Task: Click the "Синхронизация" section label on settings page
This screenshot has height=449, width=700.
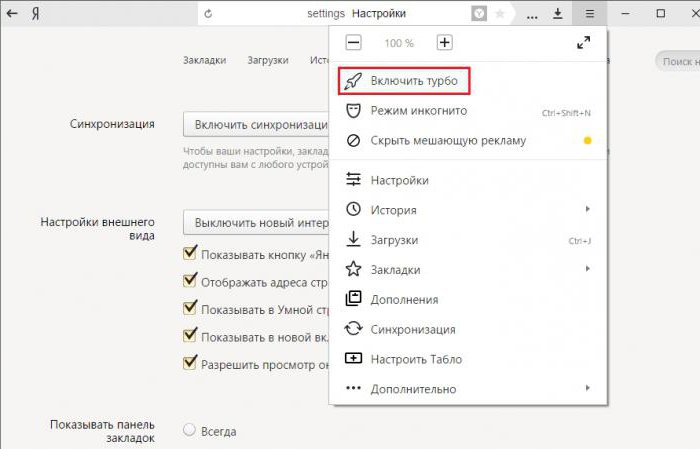Action: 112,124
